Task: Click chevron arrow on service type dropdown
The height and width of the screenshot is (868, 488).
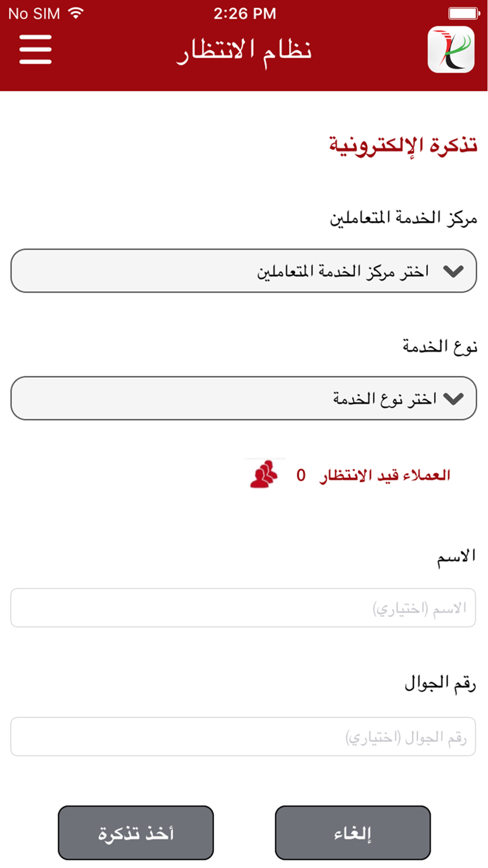Action: coord(453,399)
